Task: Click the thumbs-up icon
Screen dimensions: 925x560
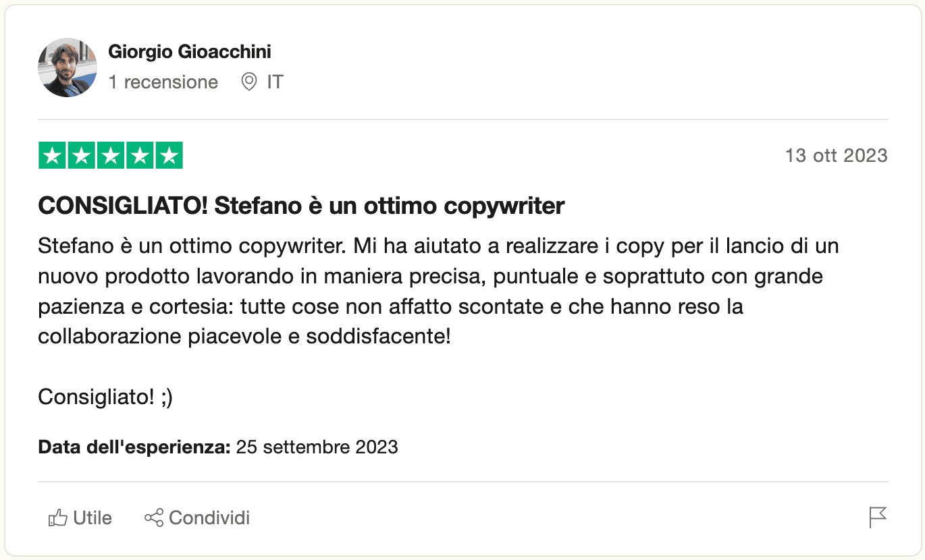Action: point(58,518)
